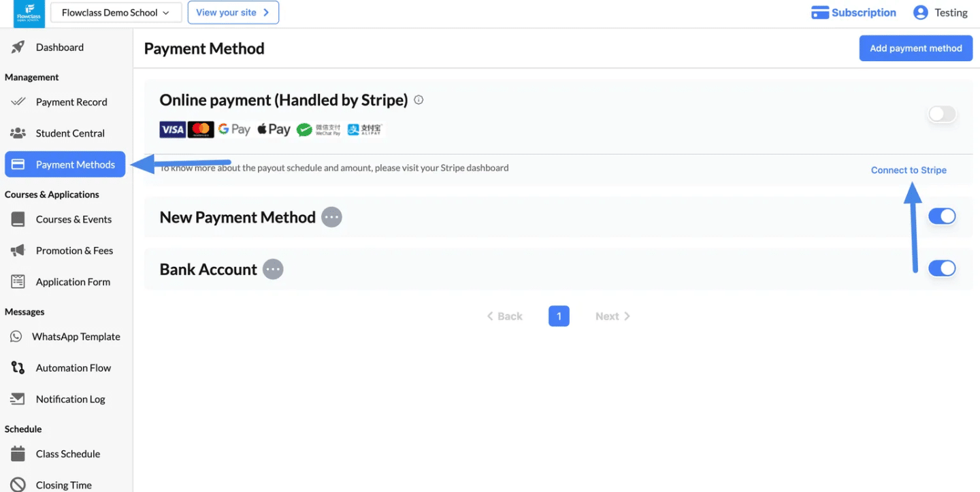This screenshot has width=980, height=492.
Task: Click the Flowclass logo in header
Action: point(29,14)
